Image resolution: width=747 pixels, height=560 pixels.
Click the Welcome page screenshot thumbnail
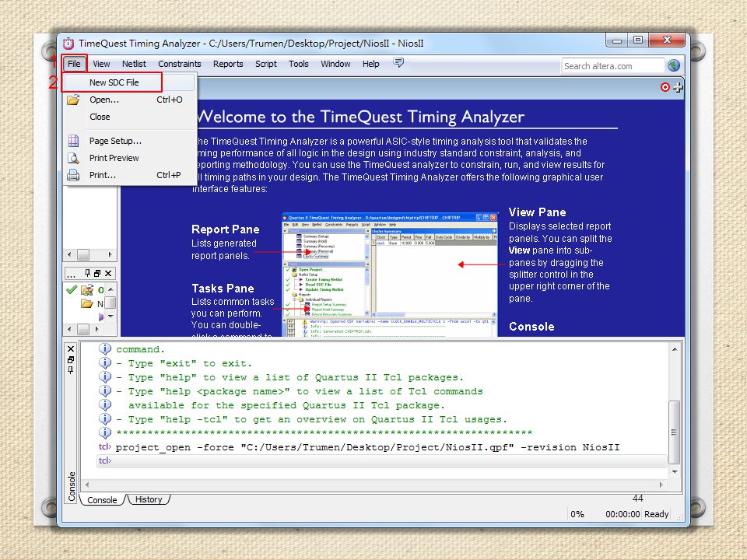click(x=390, y=275)
